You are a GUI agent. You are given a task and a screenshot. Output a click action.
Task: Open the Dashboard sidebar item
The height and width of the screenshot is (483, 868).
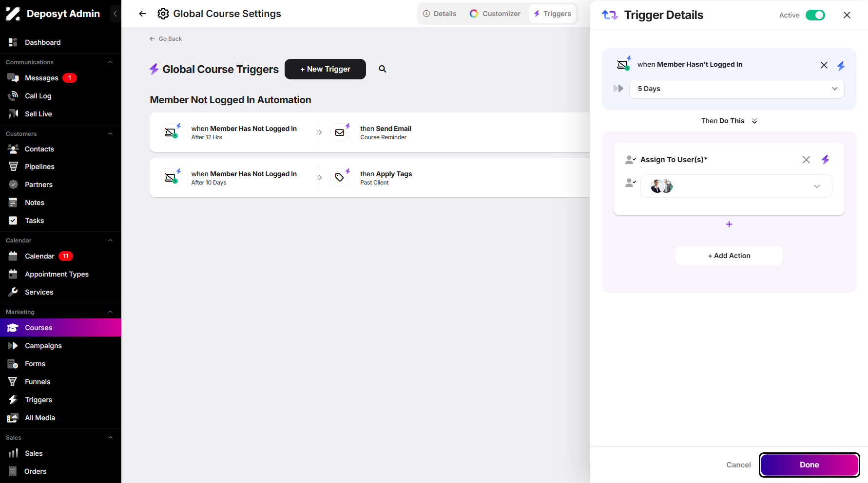(x=60, y=42)
